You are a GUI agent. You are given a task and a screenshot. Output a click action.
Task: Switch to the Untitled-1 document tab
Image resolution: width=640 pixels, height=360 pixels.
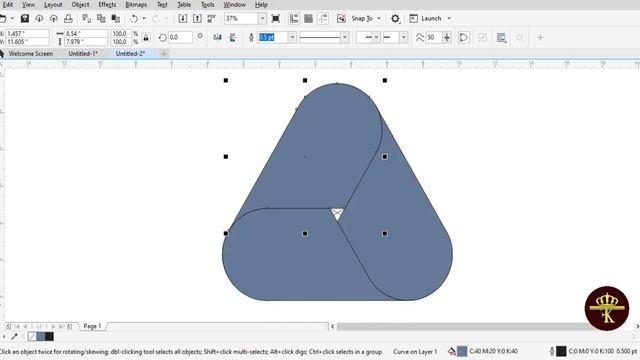tap(83, 53)
